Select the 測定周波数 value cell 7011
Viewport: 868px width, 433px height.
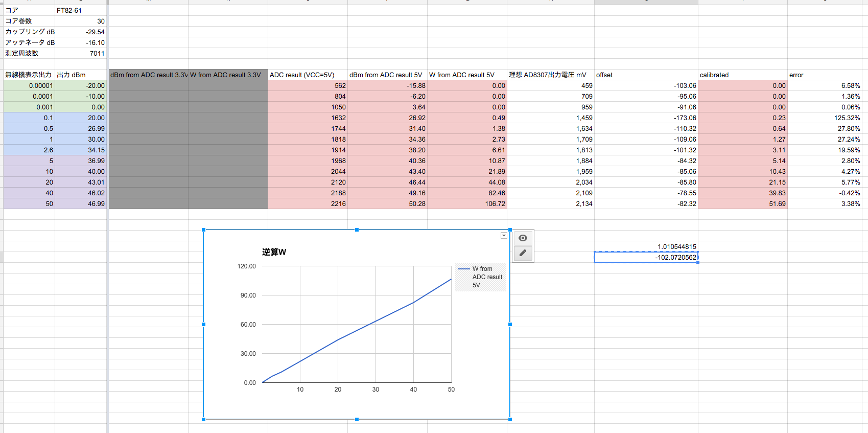80,53
